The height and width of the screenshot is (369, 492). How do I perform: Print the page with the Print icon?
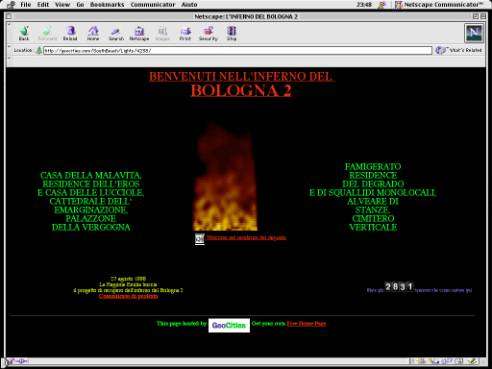click(x=185, y=33)
